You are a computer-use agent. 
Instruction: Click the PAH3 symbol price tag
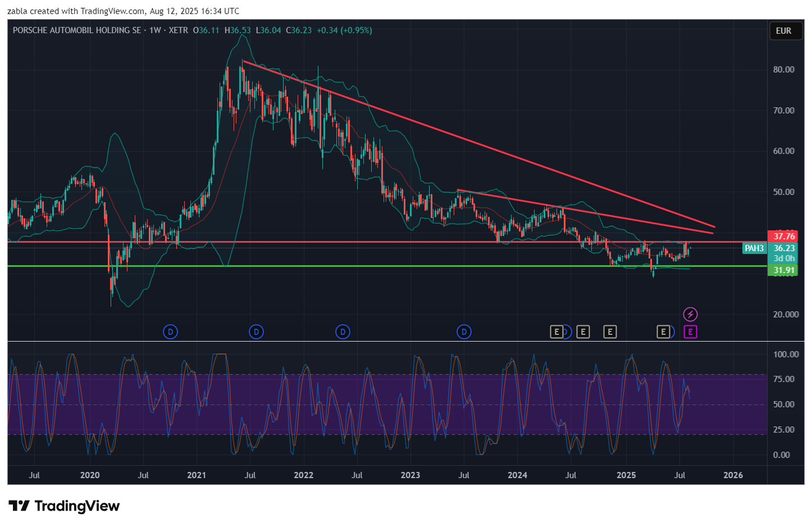click(754, 248)
